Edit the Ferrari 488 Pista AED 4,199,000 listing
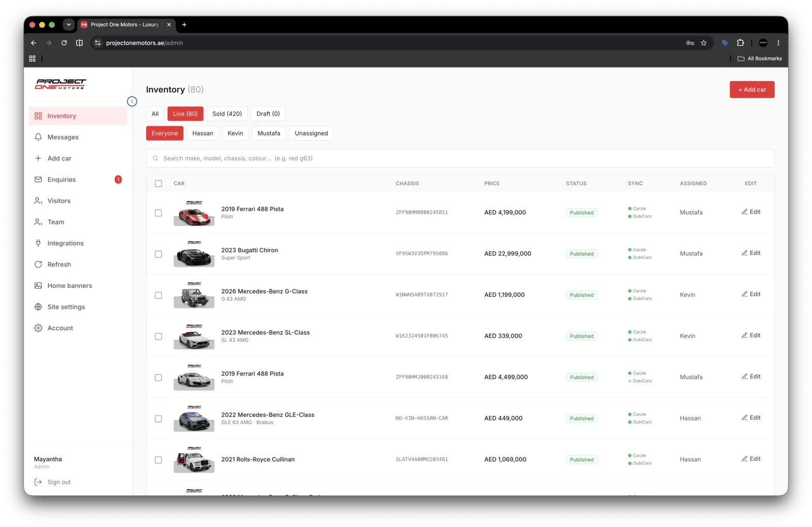 pos(751,212)
